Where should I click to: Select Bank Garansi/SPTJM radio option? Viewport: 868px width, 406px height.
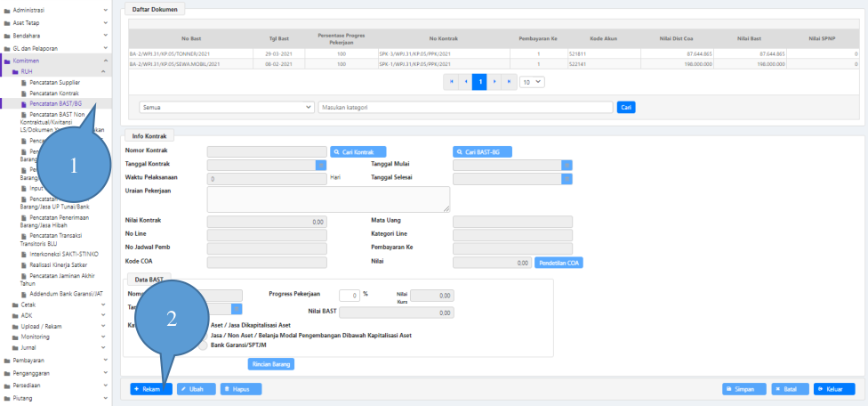pyautogui.click(x=204, y=345)
